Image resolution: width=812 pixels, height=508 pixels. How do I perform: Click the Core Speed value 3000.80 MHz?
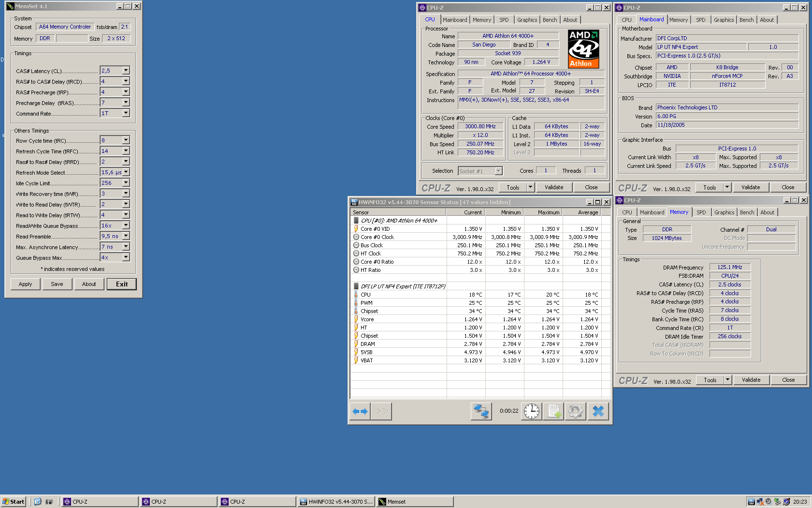pos(480,126)
